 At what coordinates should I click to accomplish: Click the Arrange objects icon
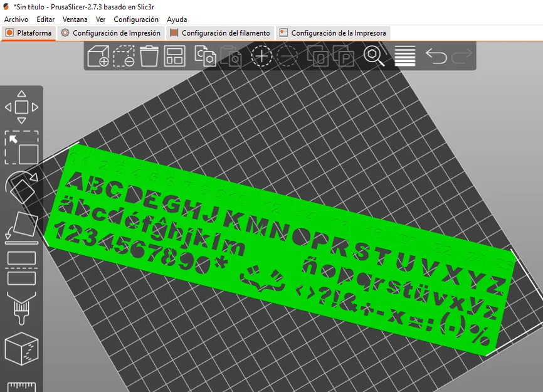click(x=174, y=56)
